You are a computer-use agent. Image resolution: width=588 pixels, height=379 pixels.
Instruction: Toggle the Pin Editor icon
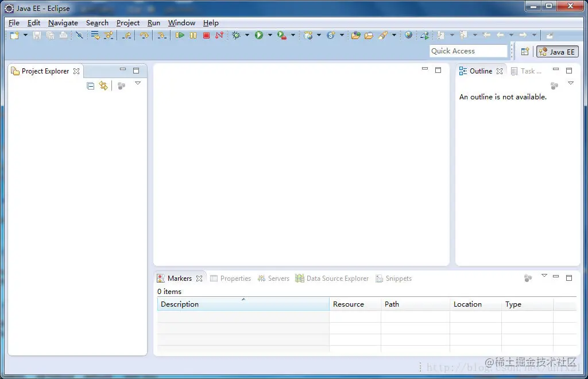pos(550,36)
